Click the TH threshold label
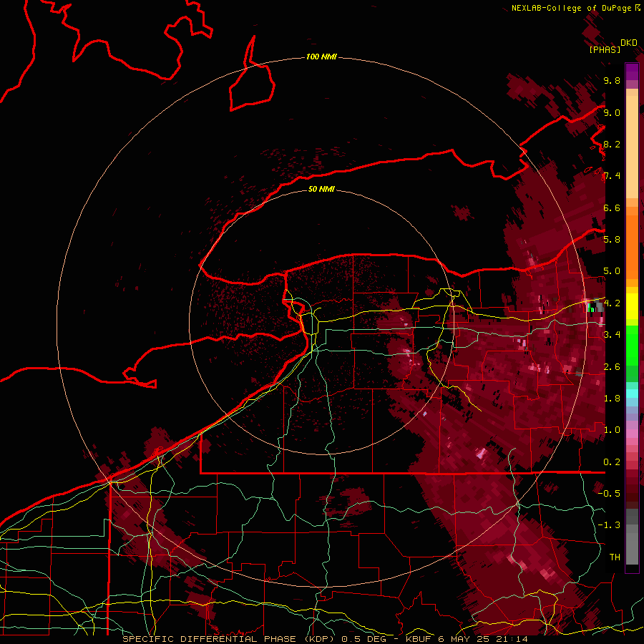This screenshot has height=644, width=644. click(x=615, y=557)
